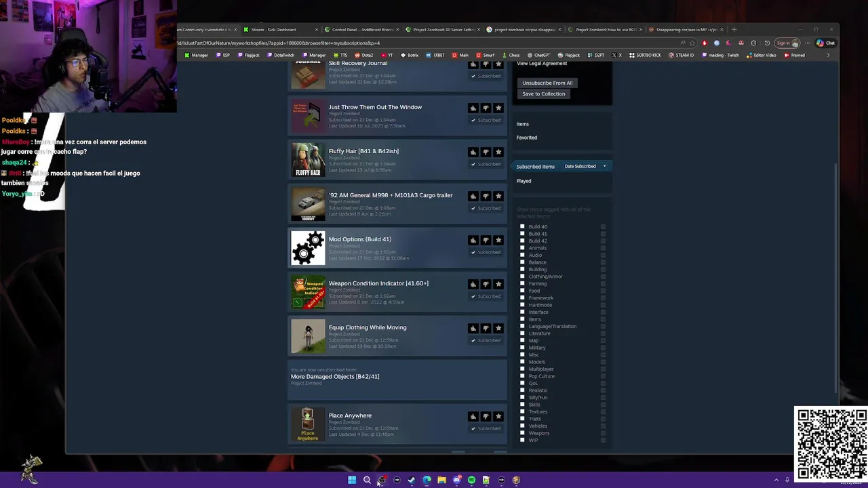Open File Explorer from the taskbar
The height and width of the screenshot is (488, 868).
(x=441, y=480)
